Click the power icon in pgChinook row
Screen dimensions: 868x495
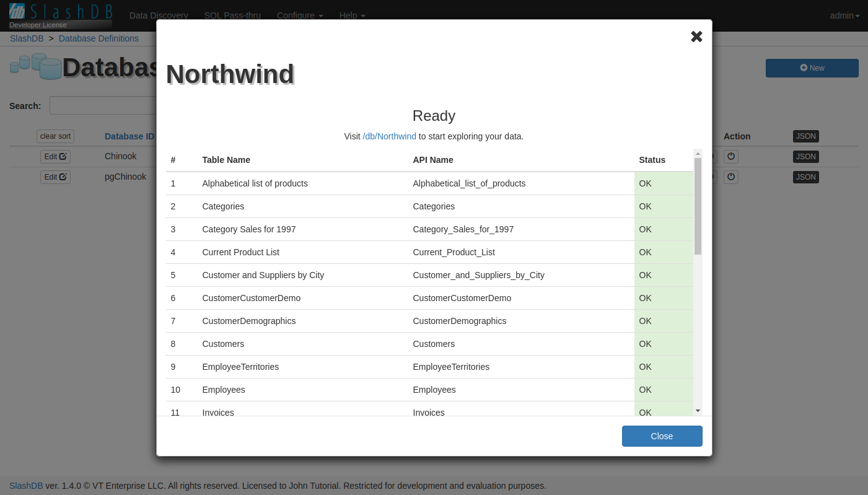coord(731,177)
